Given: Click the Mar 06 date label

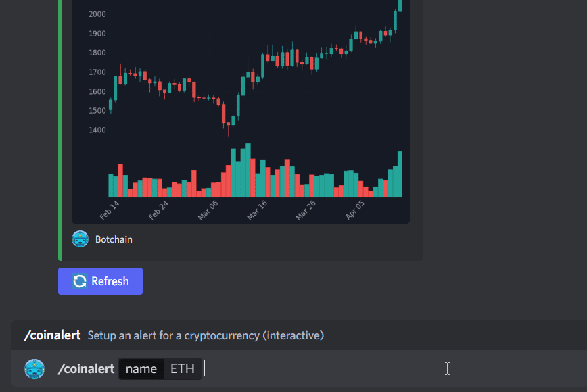Looking at the screenshot, I should pyautogui.click(x=208, y=210).
